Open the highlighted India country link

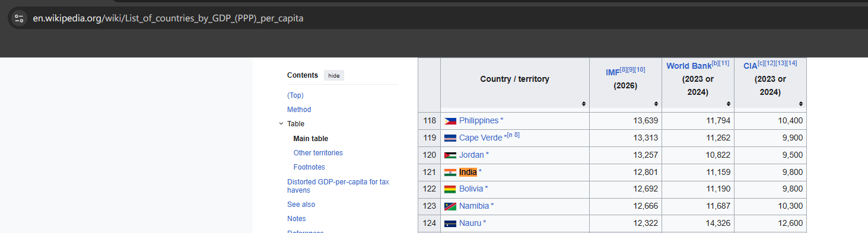pos(468,173)
